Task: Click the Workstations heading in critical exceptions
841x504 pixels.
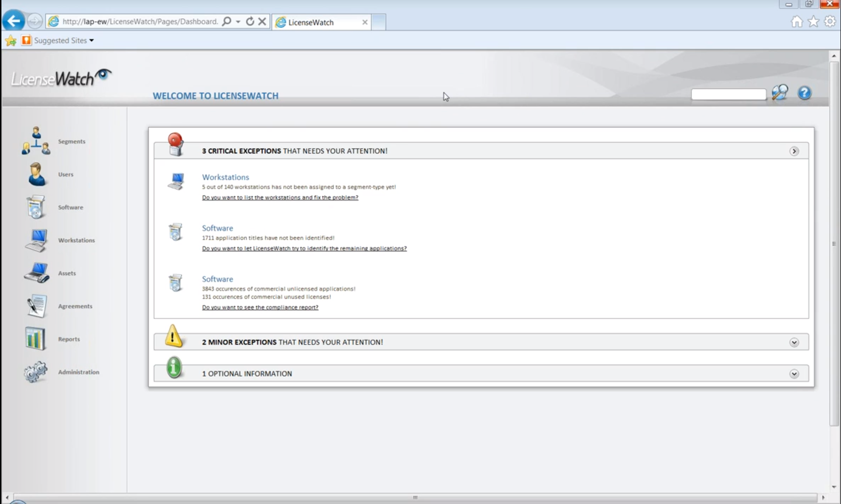Action: [226, 177]
